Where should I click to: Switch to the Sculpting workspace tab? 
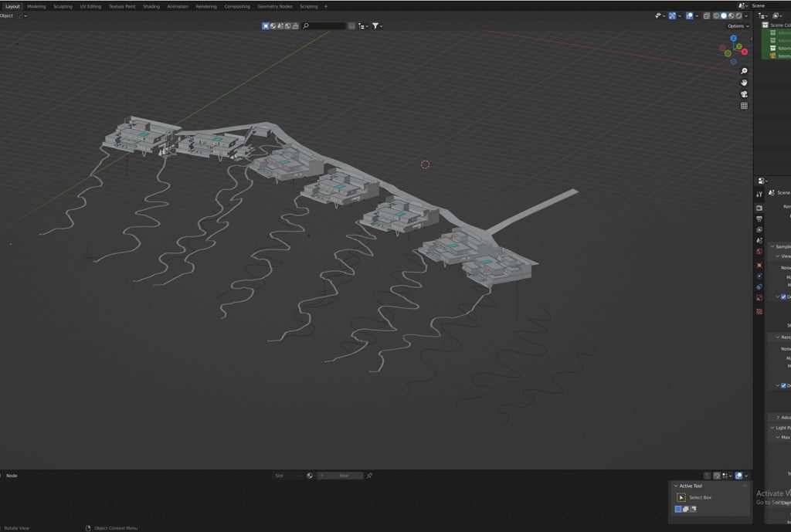[63, 6]
